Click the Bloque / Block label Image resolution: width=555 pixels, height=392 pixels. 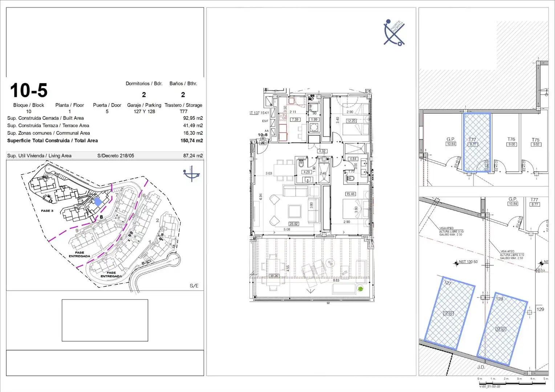point(29,105)
